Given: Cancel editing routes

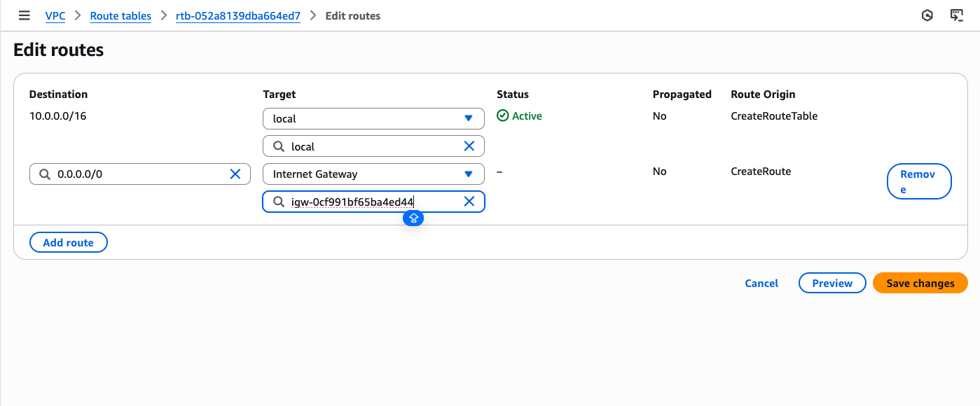Looking at the screenshot, I should click(761, 283).
